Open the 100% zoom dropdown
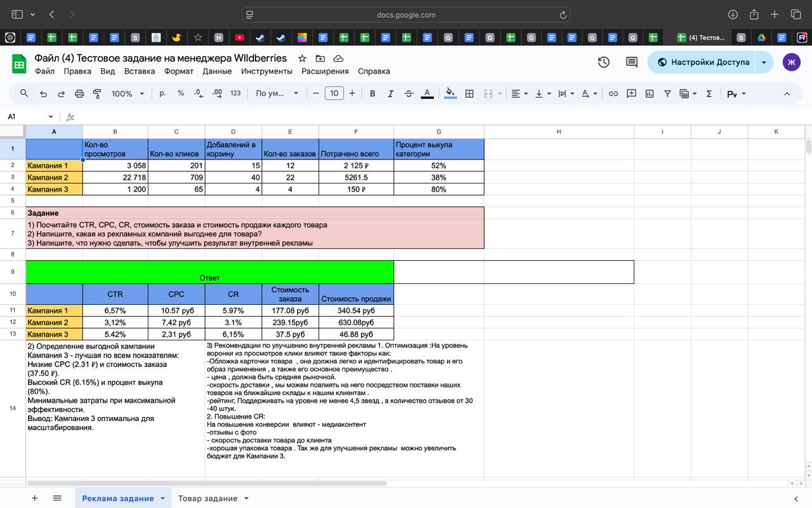This screenshot has width=812, height=508. 128,93
